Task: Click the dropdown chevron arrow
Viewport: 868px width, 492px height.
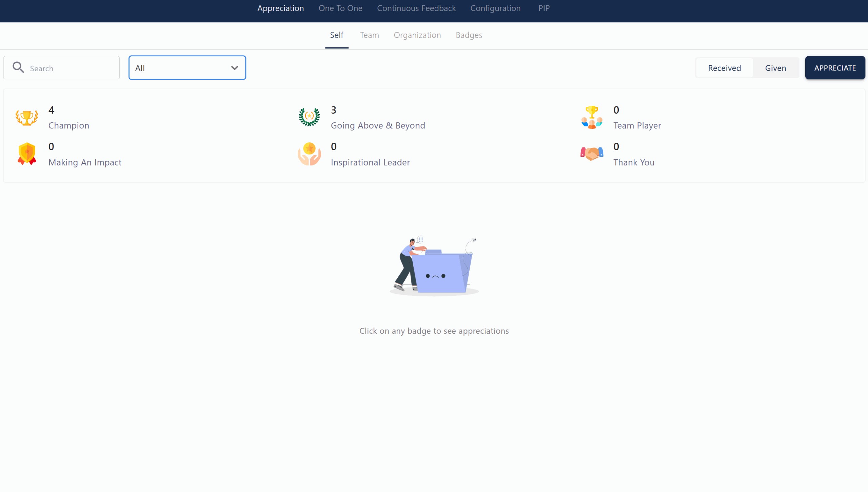Action: click(234, 68)
